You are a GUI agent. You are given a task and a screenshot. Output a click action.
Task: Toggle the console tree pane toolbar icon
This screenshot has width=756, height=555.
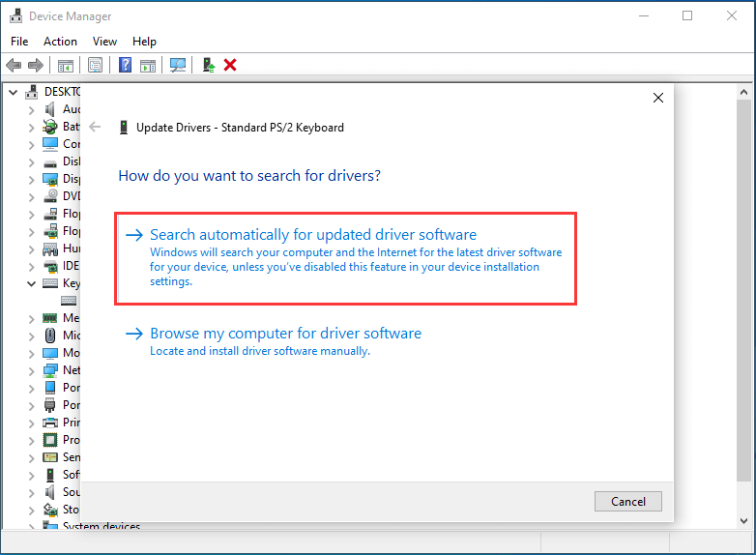pyautogui.click(x=66, y=65)
